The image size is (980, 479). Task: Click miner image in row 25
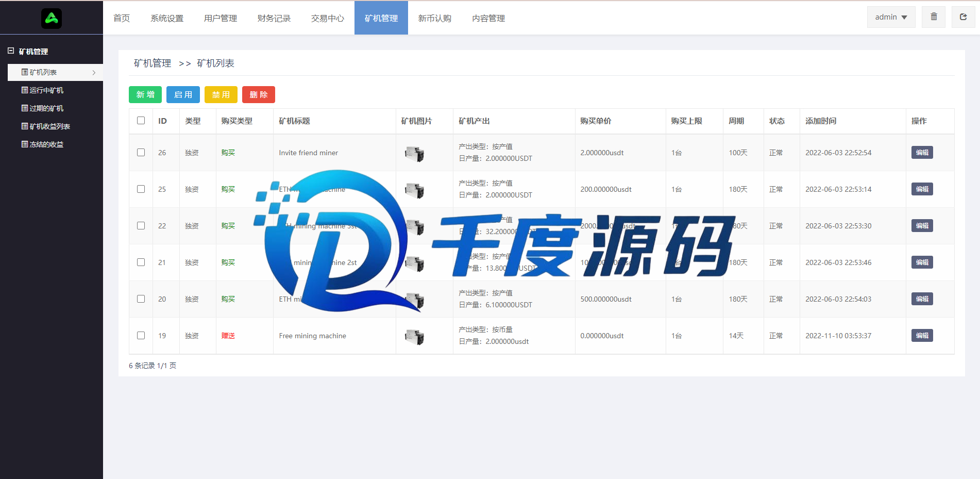tap(414, 190)
